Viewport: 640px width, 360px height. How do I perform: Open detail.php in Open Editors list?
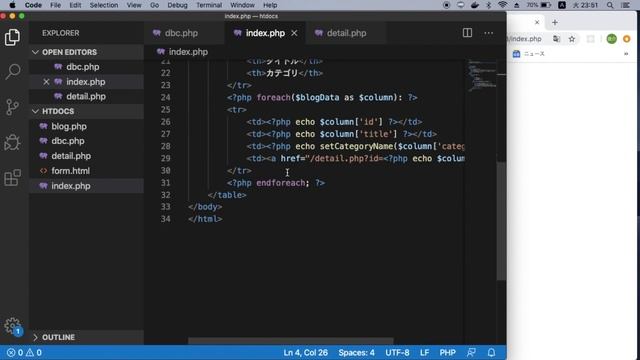[86, 97]
